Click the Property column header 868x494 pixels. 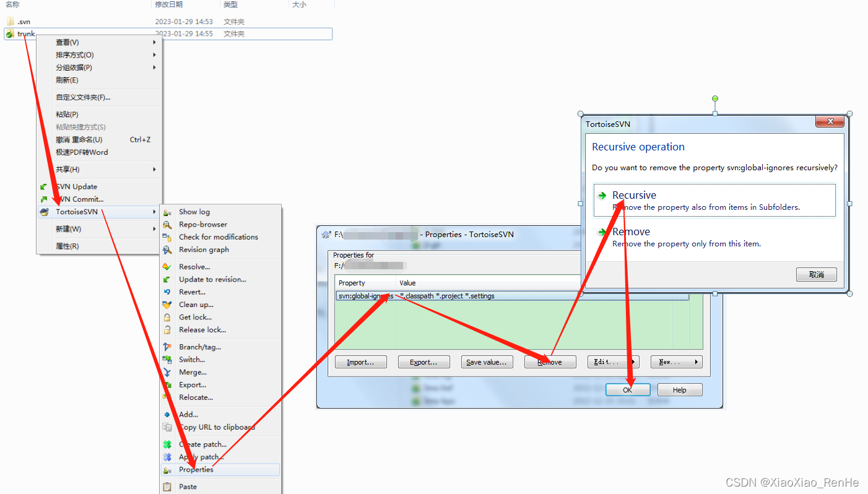(365, 283)
